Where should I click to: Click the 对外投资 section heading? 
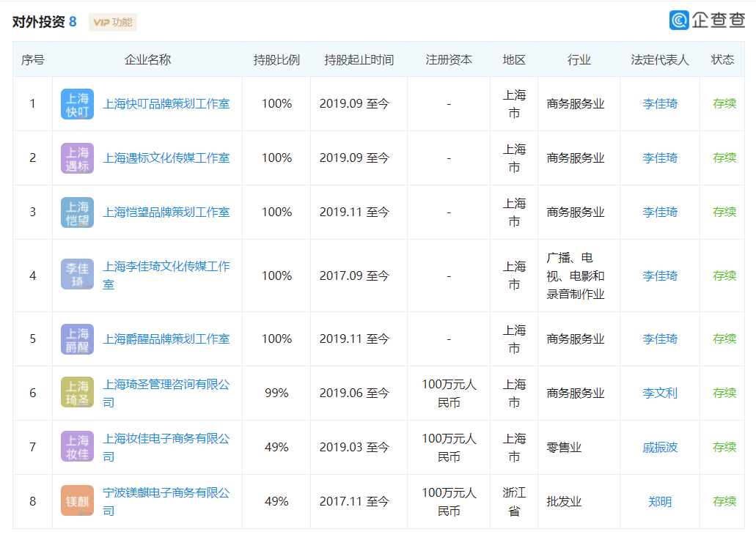(39, 22)
